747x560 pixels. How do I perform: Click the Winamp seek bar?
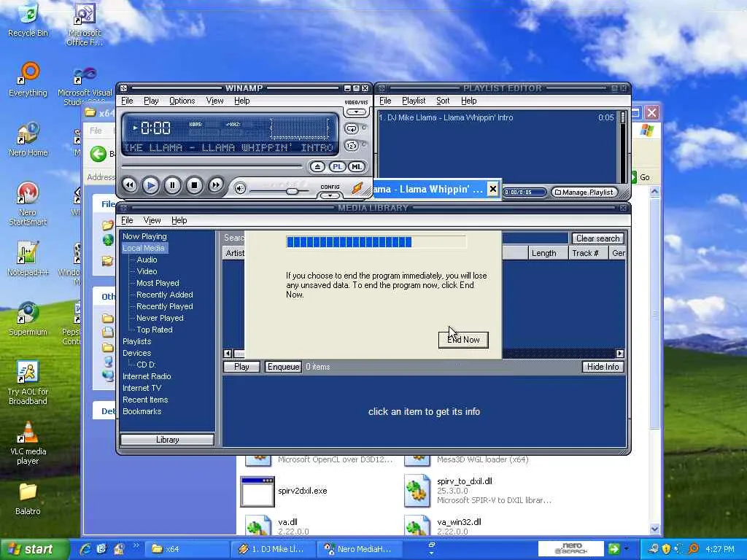[212, 166]
